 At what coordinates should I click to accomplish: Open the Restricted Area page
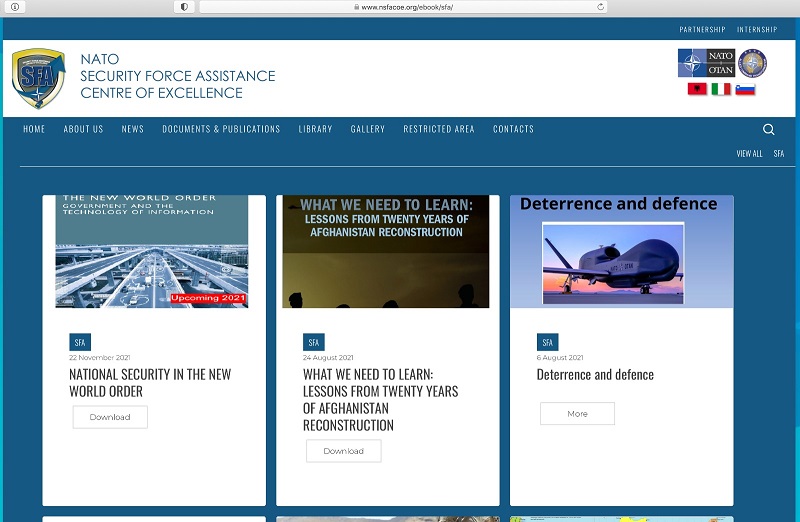pos(439,129)
